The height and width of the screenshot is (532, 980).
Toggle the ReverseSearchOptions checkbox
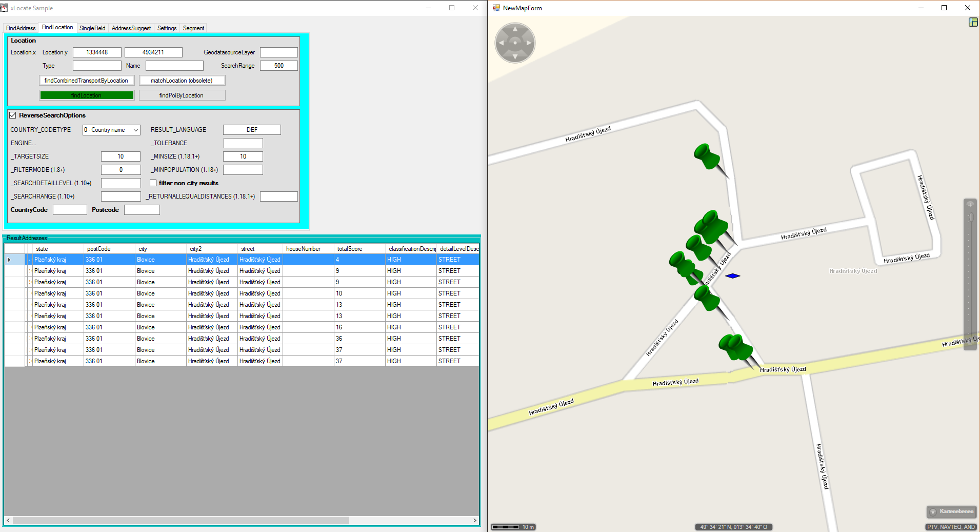pos(13,115)
